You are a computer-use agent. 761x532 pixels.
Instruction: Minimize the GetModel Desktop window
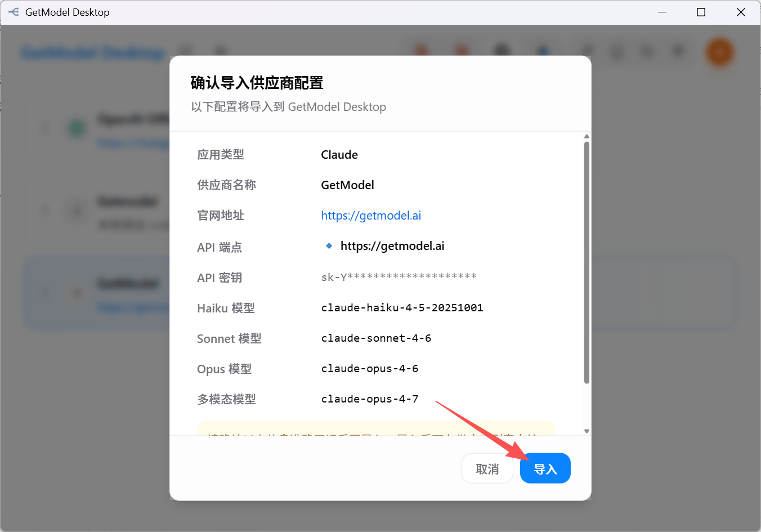pyautogui.click(x=662, y=12)
